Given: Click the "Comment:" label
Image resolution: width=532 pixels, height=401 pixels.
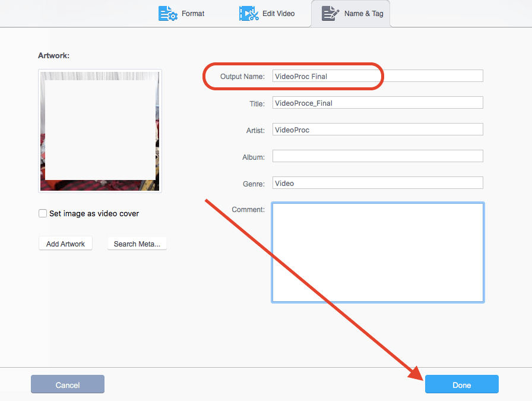Looking at the screenshot, I should point(248,210).
